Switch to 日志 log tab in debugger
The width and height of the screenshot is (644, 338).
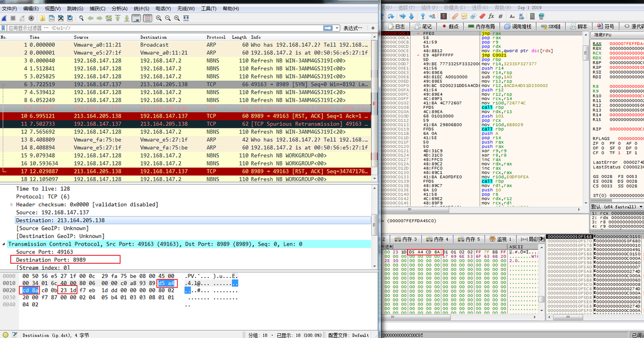point(397,26)
